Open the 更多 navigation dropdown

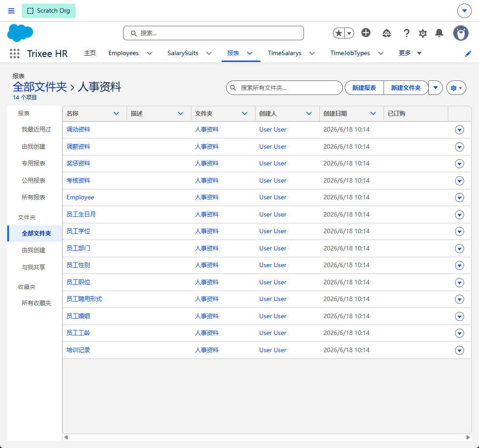[x=410, y=53]
